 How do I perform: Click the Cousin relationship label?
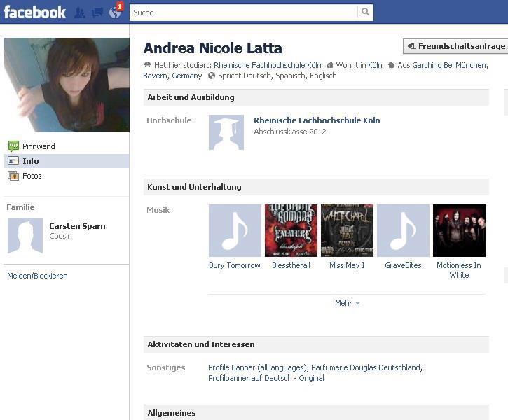pyautogui.click(x=60, y=236)
